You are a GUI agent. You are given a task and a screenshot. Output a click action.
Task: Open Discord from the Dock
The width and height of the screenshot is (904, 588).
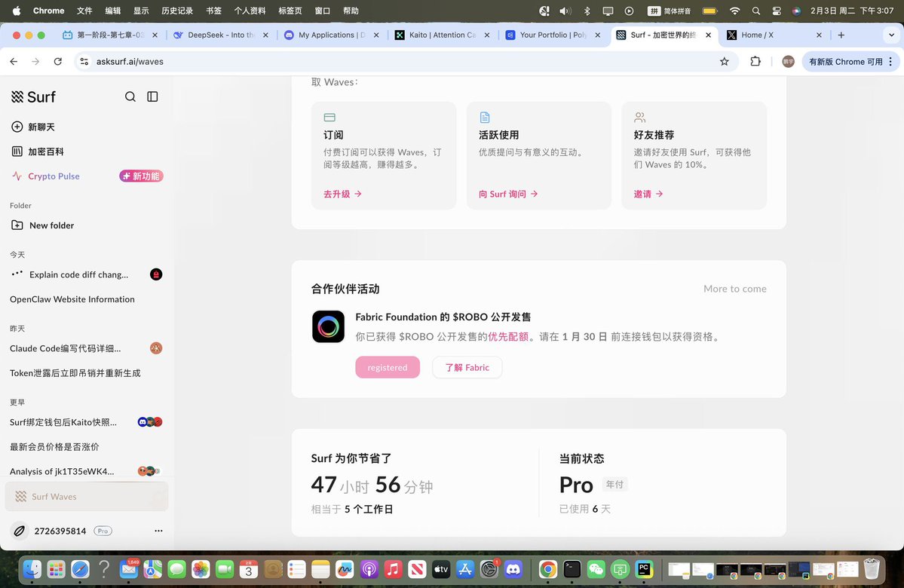[513, 570]
